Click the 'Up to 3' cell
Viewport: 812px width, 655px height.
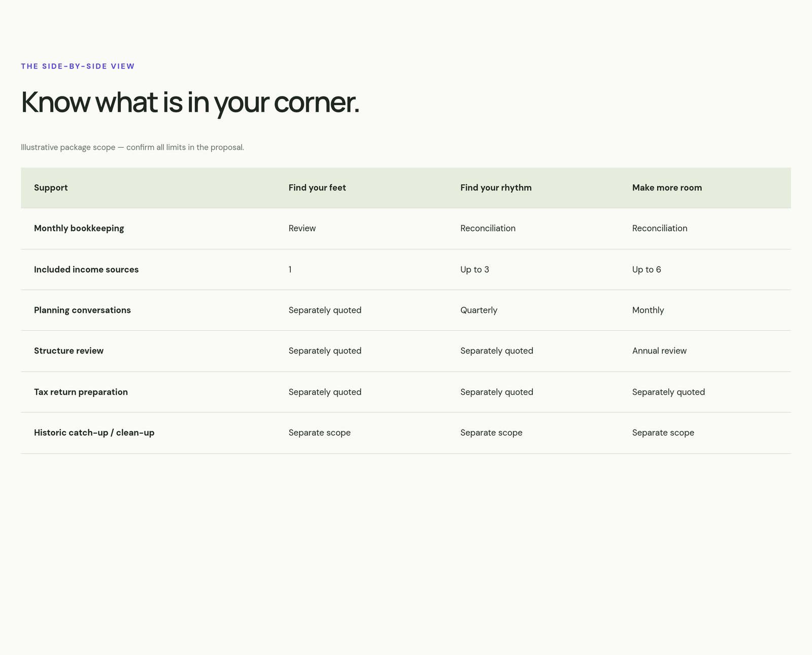click(475, 270)
